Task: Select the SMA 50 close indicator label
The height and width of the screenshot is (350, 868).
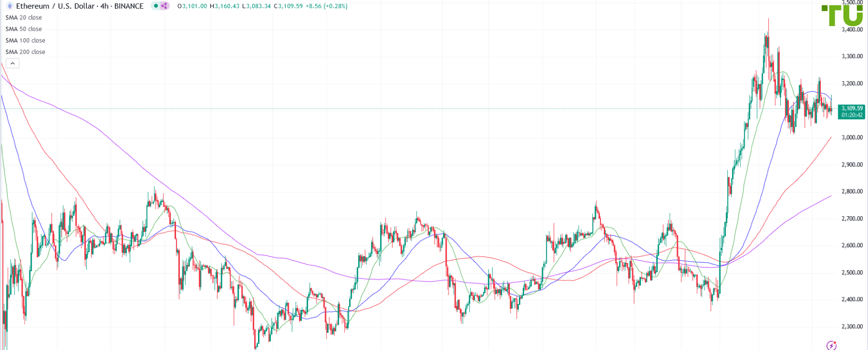Action: [x=24, y=29]
